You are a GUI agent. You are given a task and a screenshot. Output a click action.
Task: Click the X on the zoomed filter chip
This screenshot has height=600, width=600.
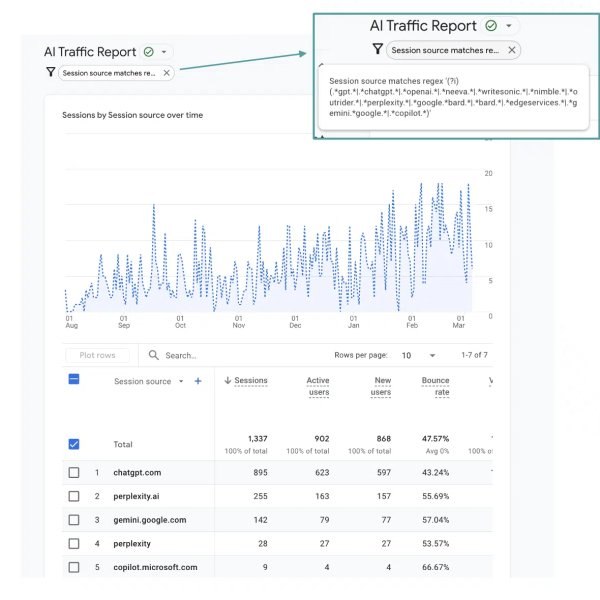[512, 50]
